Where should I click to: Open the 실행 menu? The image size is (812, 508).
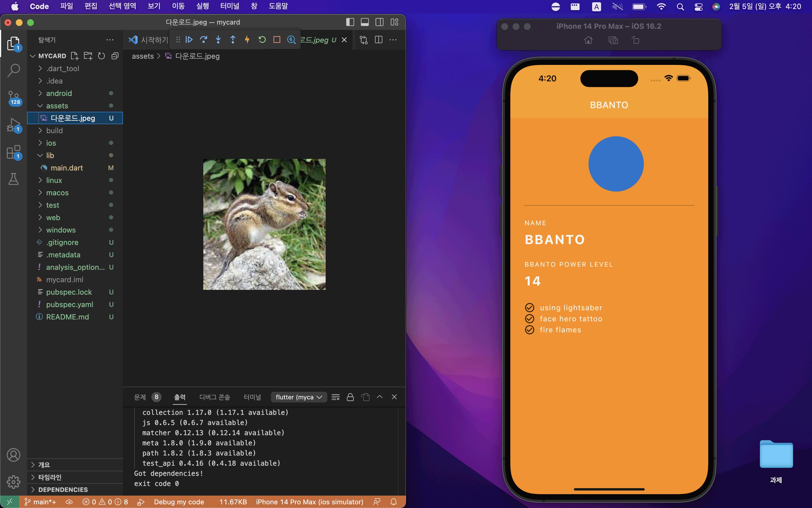pyautogui.click(x=202, y=6)
